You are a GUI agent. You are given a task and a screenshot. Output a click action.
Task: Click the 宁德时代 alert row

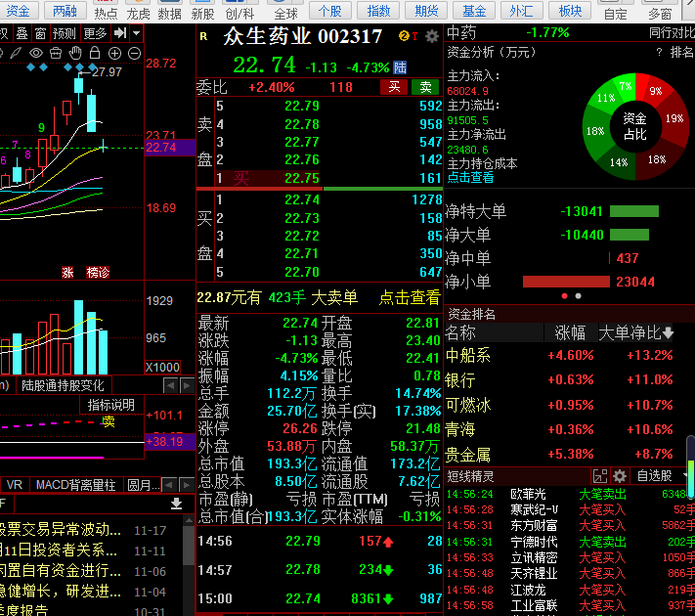point(571,542)
